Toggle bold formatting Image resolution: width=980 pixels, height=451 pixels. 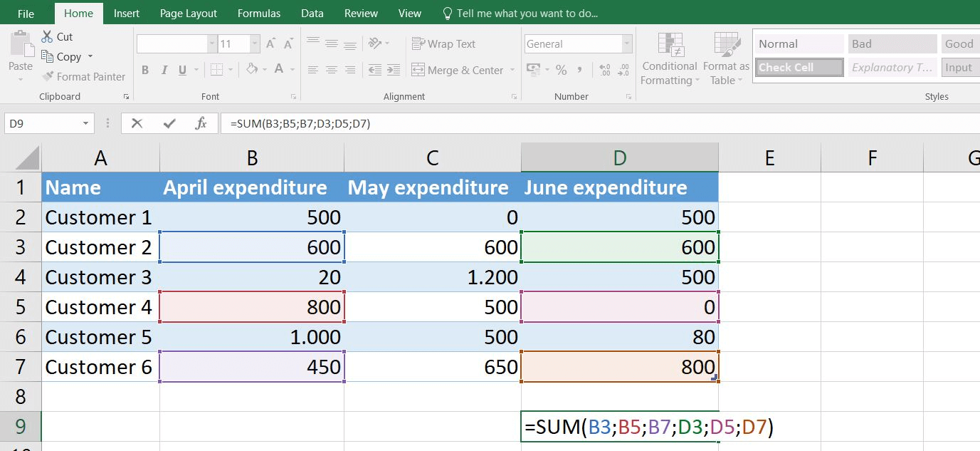click(x=145, y=69)
